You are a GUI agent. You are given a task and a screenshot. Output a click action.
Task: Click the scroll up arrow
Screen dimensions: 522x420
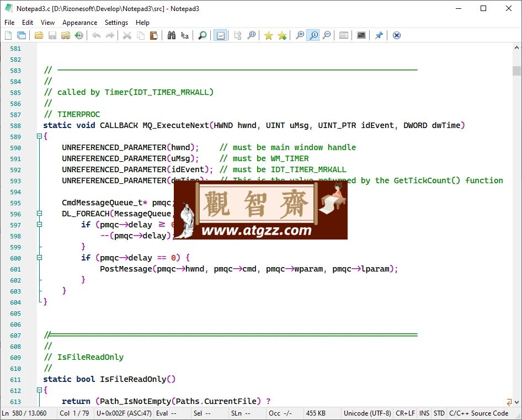pos(516,47)
